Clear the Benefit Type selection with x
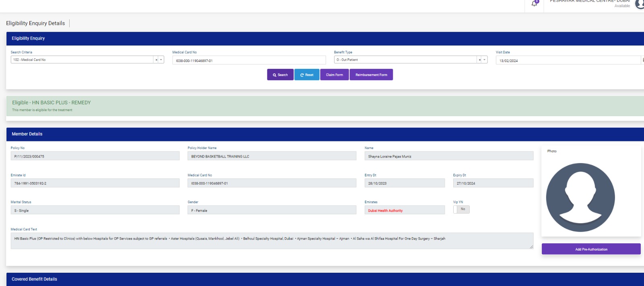This screenshot has height=286, width=644. point(479,60)
